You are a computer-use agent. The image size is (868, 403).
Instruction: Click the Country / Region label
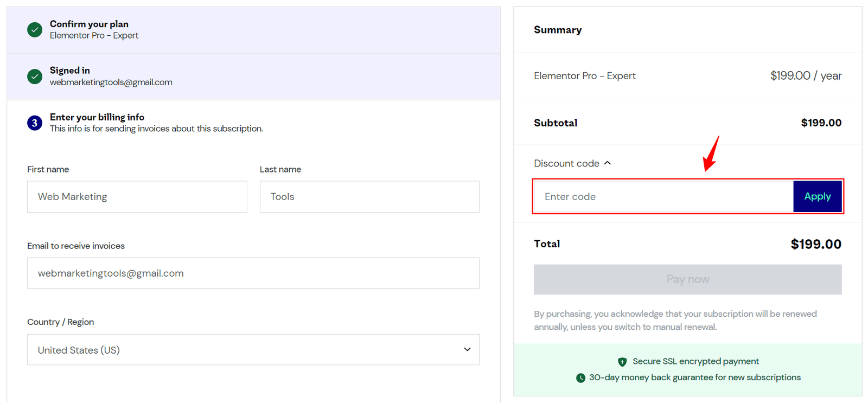[61, 322]
